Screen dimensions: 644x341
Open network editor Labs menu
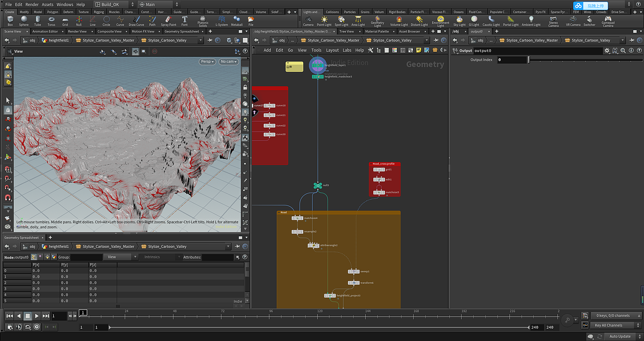click(347, 50)
